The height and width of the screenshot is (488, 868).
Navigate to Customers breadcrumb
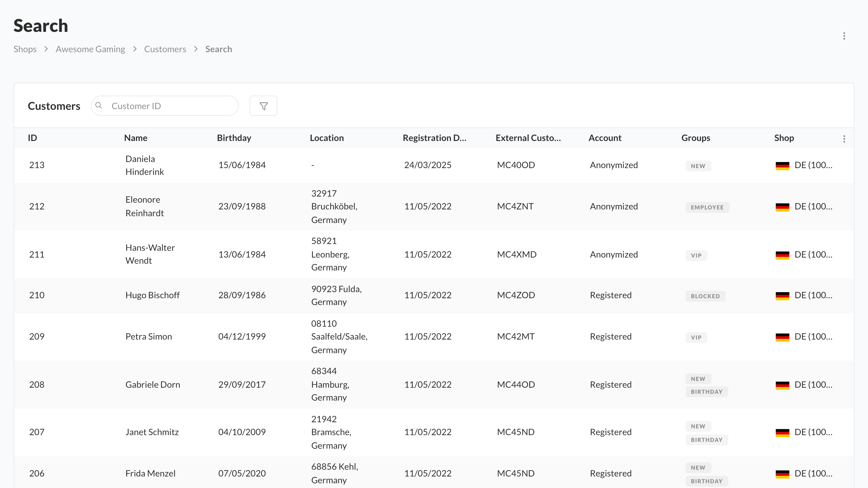[165, 49]
